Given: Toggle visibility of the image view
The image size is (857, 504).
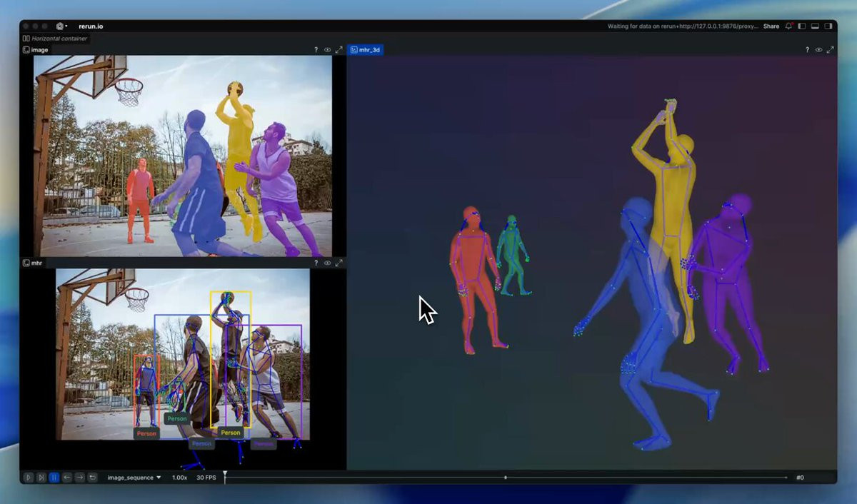Looking at the screenshot, I should (x=327, y=50).
